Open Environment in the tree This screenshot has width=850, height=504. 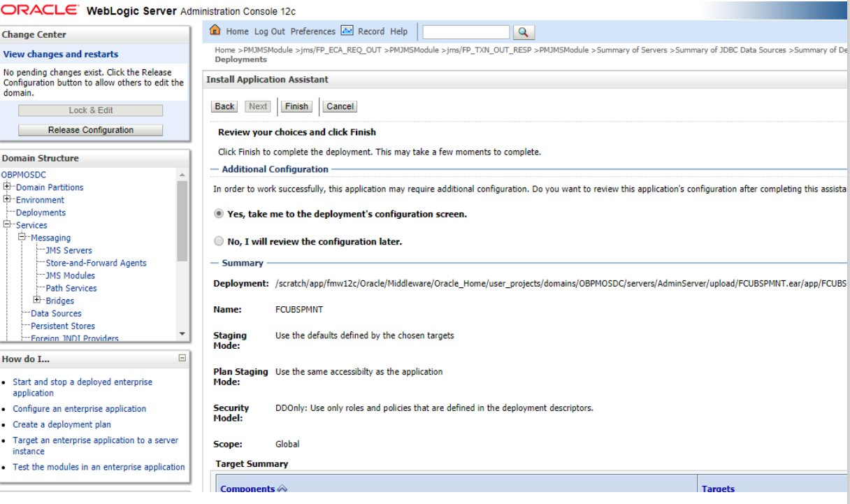coord(40,200)
